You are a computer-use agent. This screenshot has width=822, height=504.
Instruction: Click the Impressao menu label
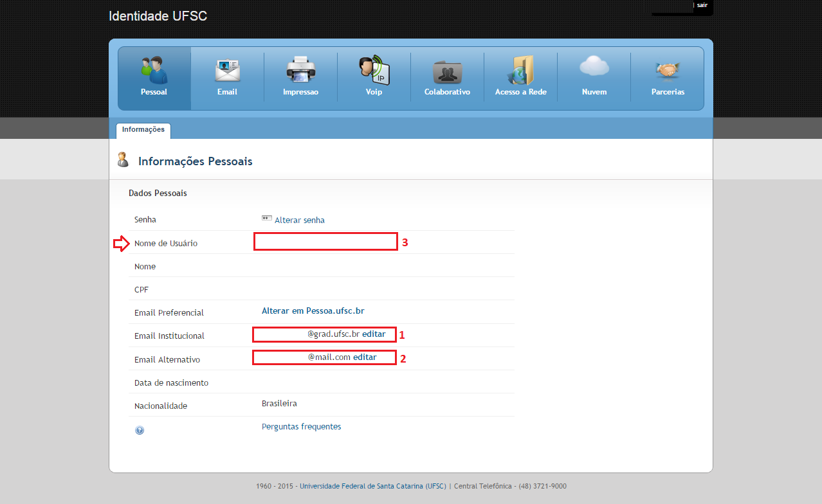[x=300, y=92]
